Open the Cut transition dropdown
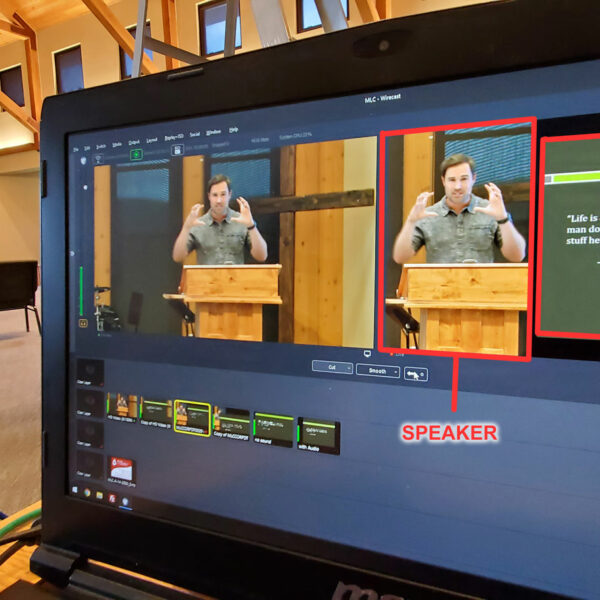This screenshot has width=600, height=600. (x=331, y=368)
